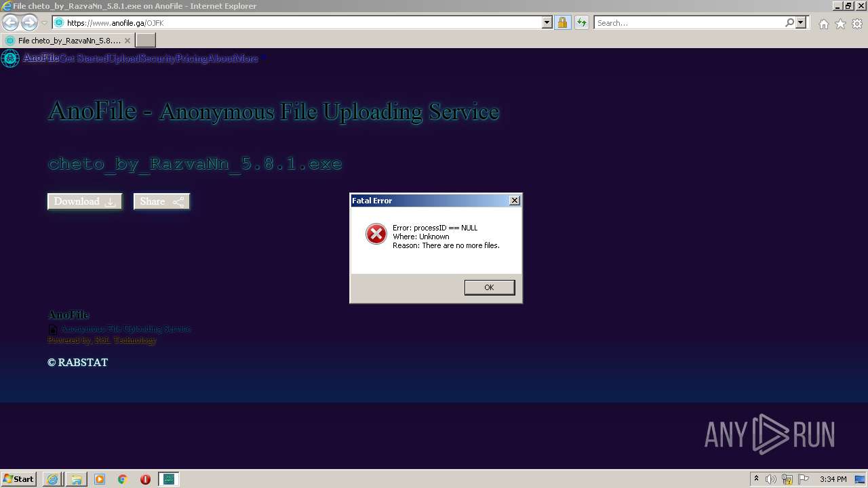Open the Windows Start menu
The image size is (868, 488).
(19, 479)
